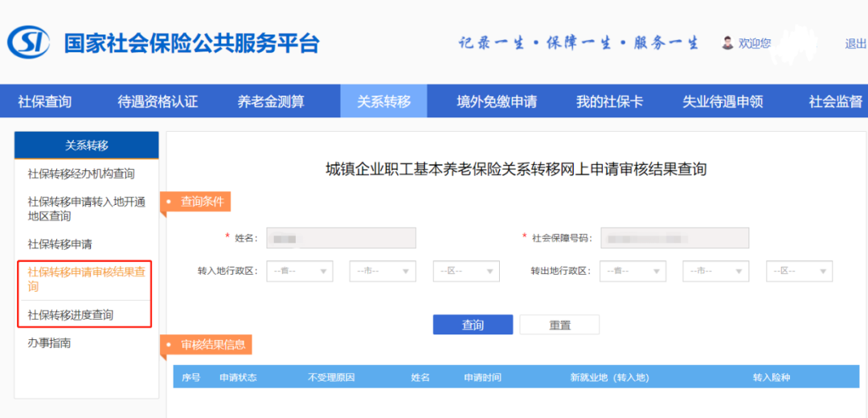The image size is (868, 418).
Task: Click the 姓名 input field
Action: pyautogui.click(x=341, y=238)
